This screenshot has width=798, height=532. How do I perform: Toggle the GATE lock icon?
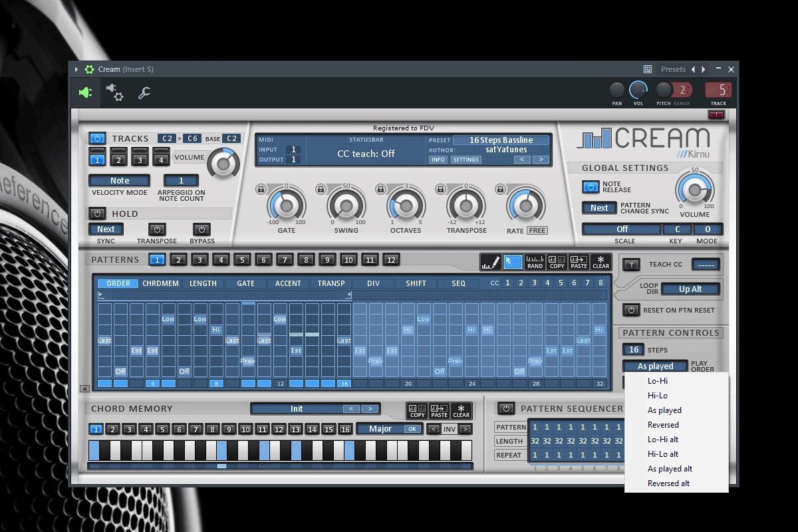tap(261, 190)
